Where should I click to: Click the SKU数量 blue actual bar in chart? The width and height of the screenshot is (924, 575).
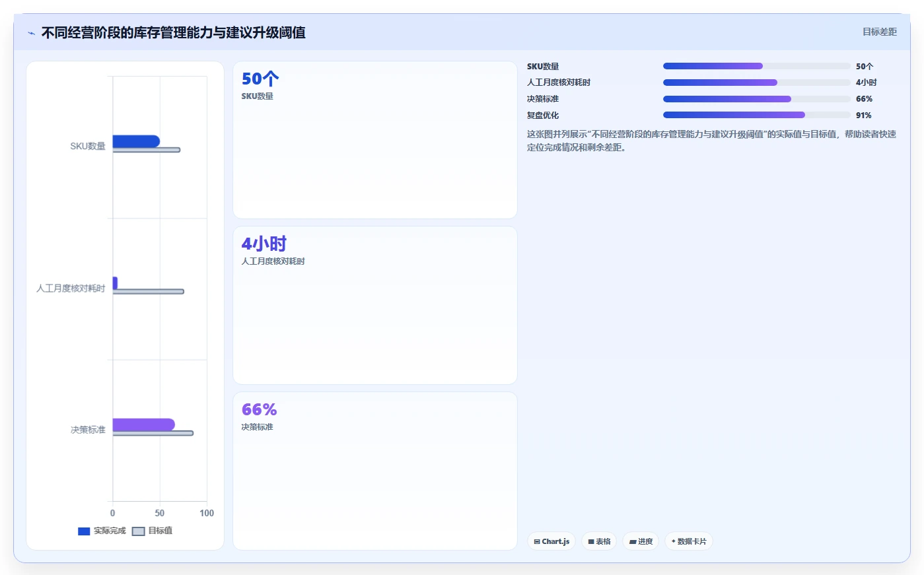coord(136,141)
